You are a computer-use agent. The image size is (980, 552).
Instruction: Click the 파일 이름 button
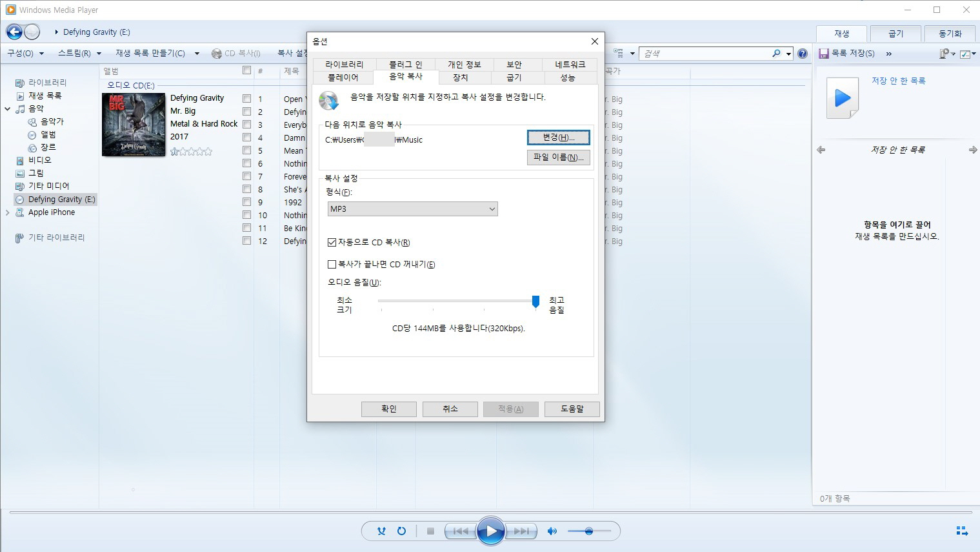(x=559, y=157)
